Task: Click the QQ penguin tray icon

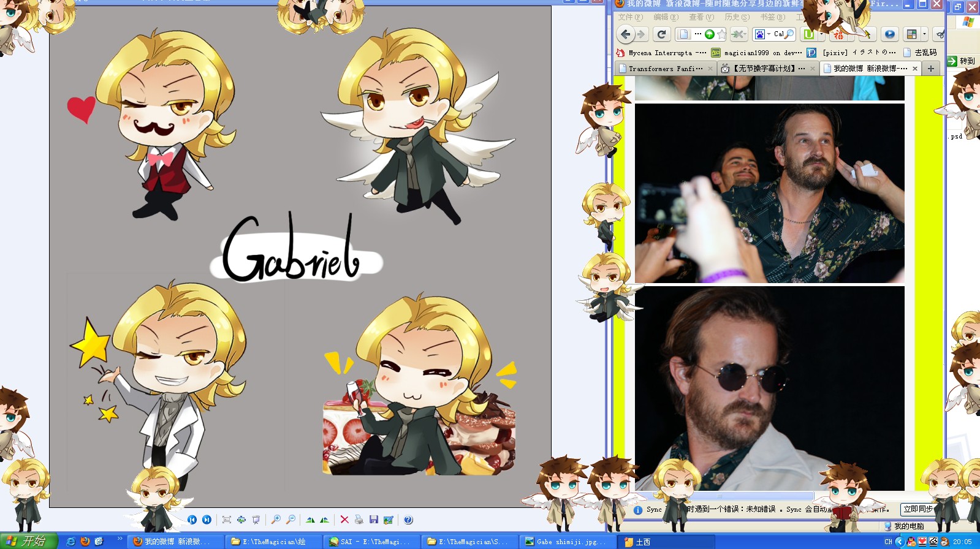Action: pyautogui.click(x=911, y=542)
